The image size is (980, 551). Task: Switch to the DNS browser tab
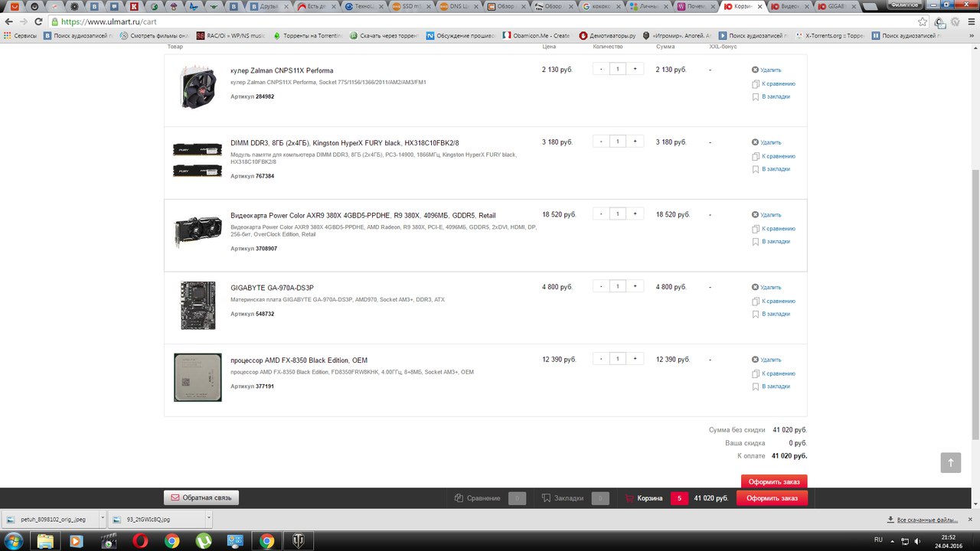click(x=461, y=6)
